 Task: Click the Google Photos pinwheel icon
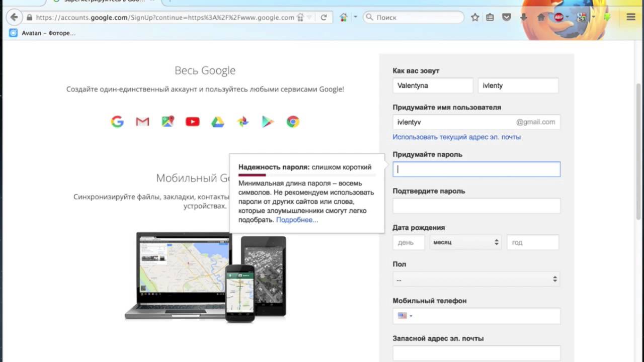(243, 122)
